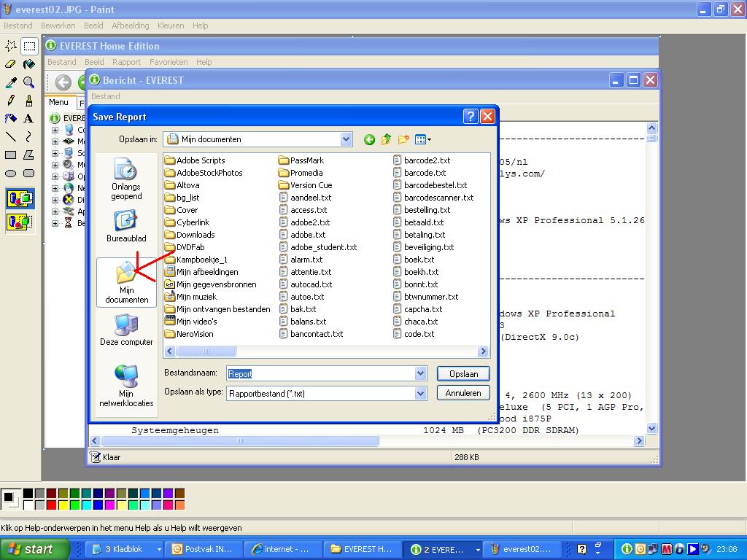The image size is (747, 560).
Task: Select the Airbrush spray tool
Action: pos(11,119)
